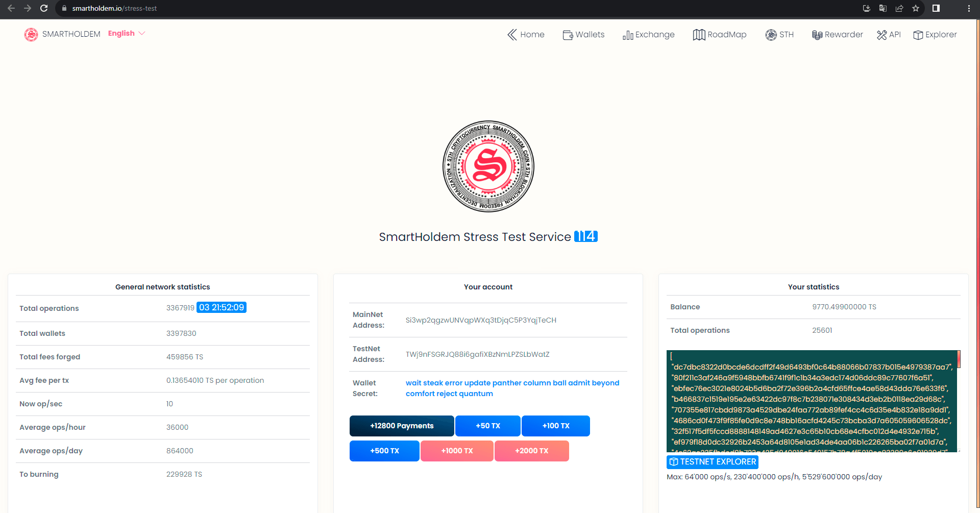Open the Explorer menu item
Viewport: 980px width, 513px height.
click(x=935, y=34)
